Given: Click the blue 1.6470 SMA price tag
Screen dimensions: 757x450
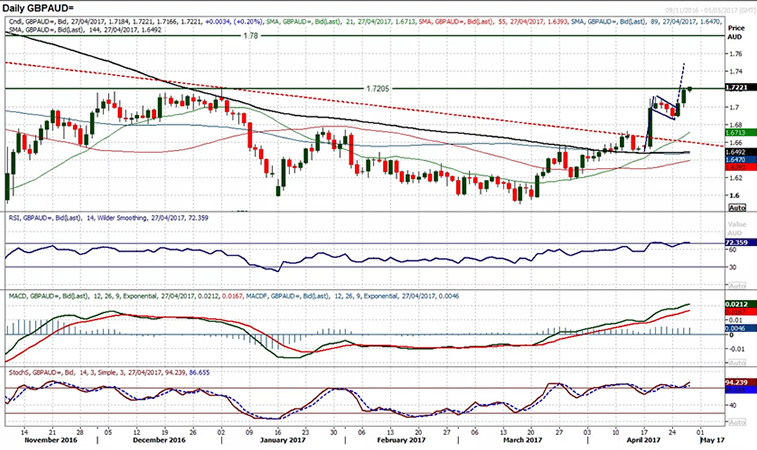Looking at the screenshot, I should [x=739, y=160].
